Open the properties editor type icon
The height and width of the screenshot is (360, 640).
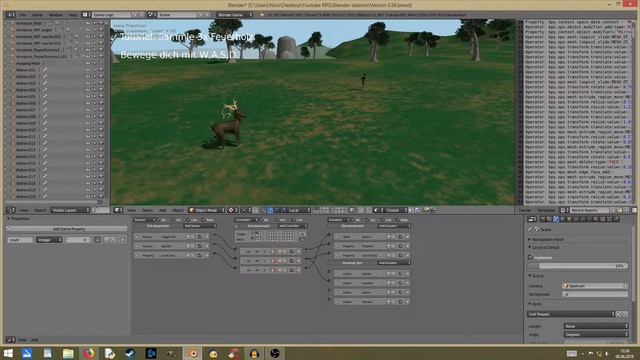pos(532,219)
